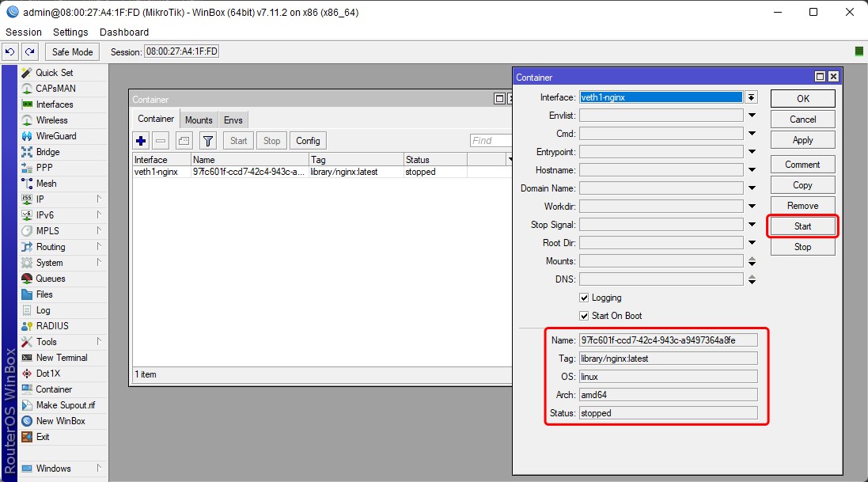This screenshot has width=868, height=482.
Task: Toggle the Start On Boot checkbox
Action: (584, 316)
